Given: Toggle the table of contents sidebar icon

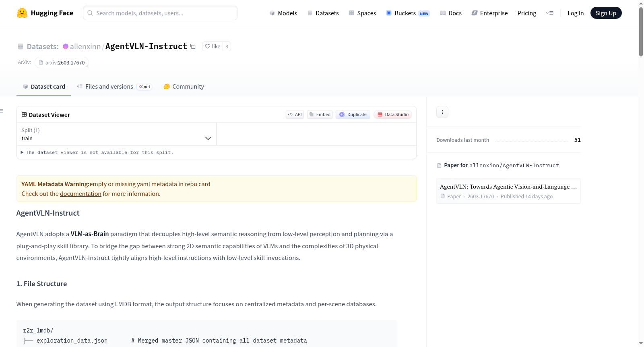Looking at the screenshot, I should (2, 111).
